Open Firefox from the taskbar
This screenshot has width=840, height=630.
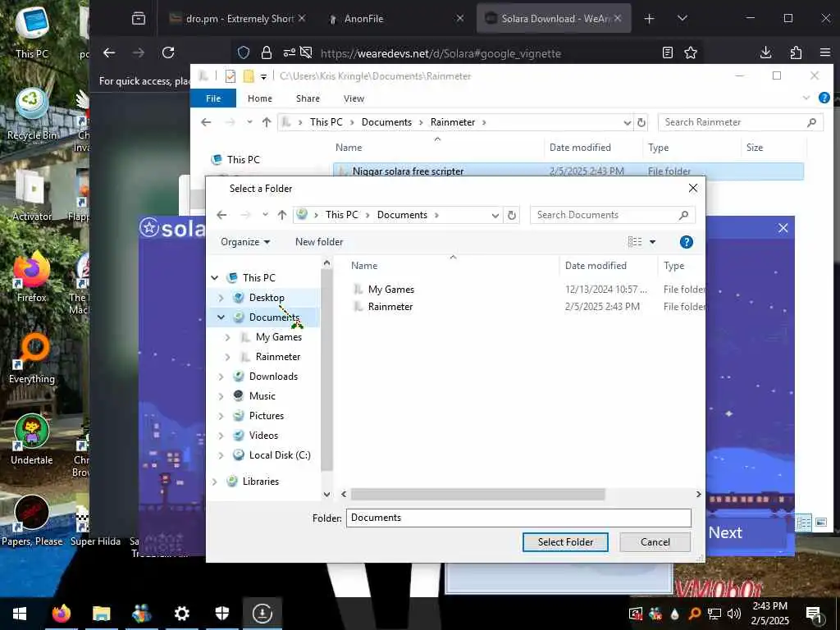61,614
